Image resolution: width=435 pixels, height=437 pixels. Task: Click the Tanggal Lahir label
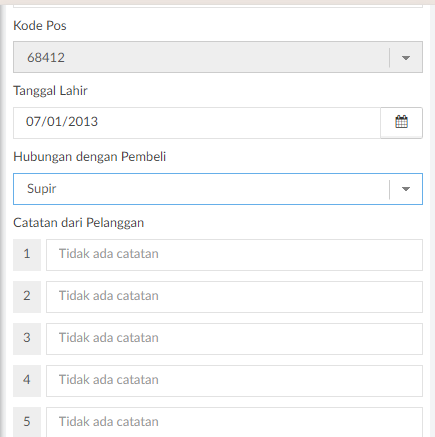pyautogui.click(x=50, y=91)
